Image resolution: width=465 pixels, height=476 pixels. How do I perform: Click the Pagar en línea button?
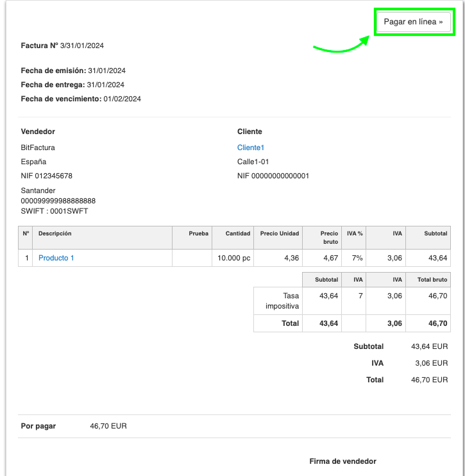coord(413,22)
